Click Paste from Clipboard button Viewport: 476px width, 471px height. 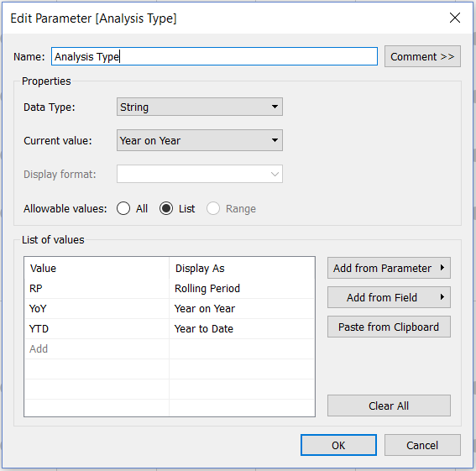click(x=389, y=327)
